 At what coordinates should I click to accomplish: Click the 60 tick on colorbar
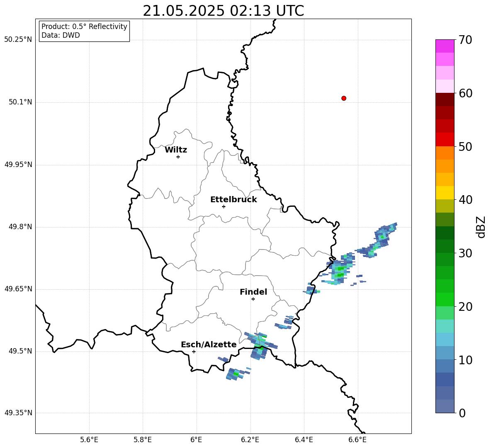coord(465,93)
